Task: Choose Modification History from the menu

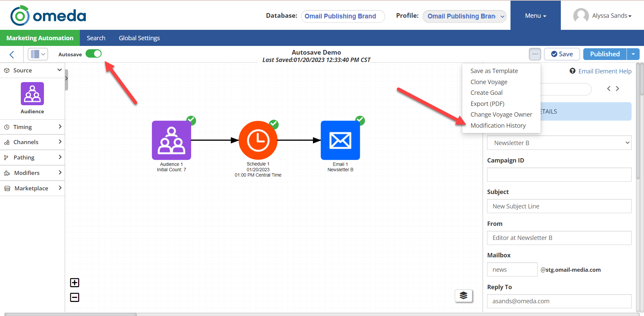Action: tap(498, 125)
